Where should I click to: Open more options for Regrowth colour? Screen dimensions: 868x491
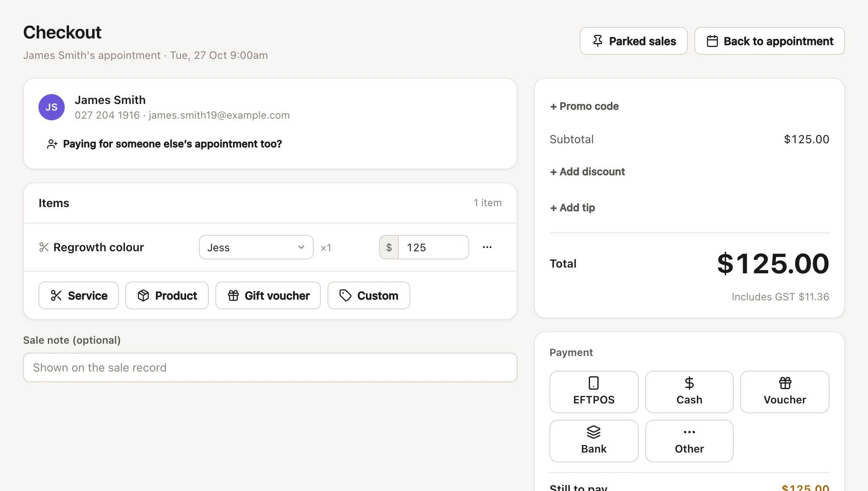click(487, 247)
